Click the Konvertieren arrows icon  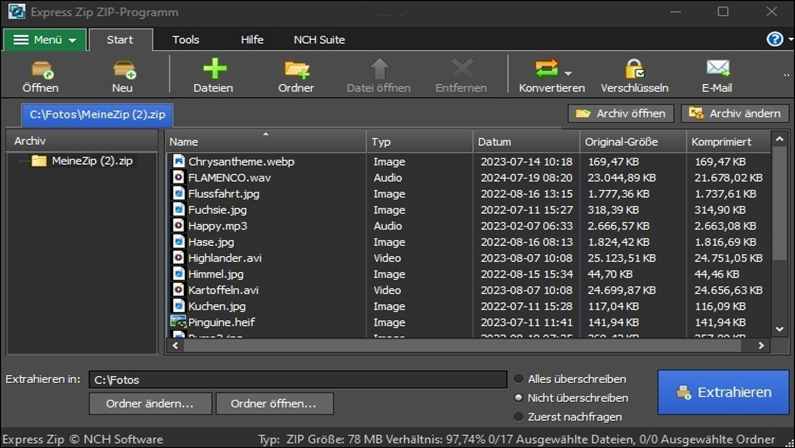coord(547,69)
